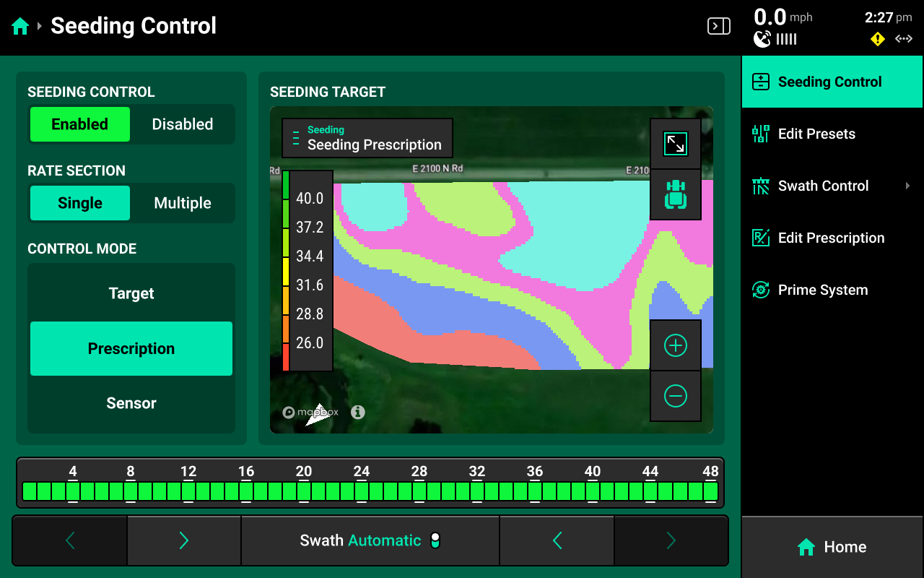Expand map to fullscreen
Screen dimensions: 924x578
click(x=675, y=144)
